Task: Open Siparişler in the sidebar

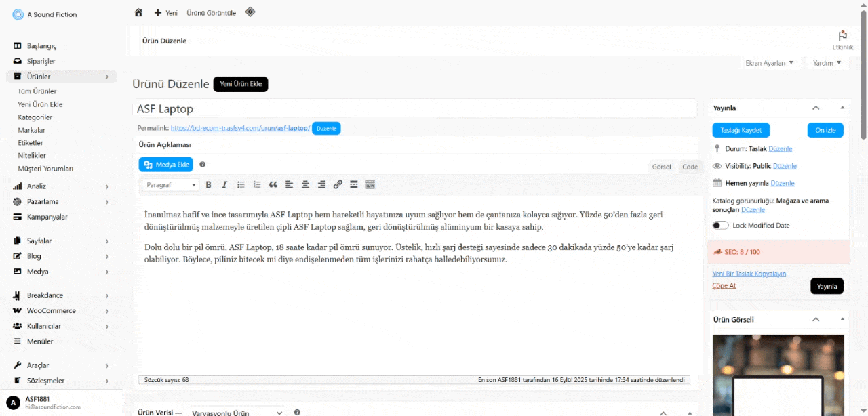Action: tap(41, 61)
